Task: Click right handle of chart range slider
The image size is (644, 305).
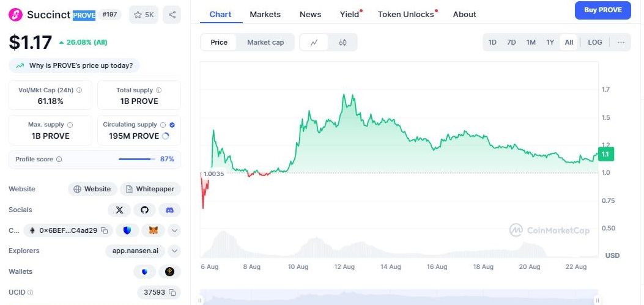Action: [598, 301]
